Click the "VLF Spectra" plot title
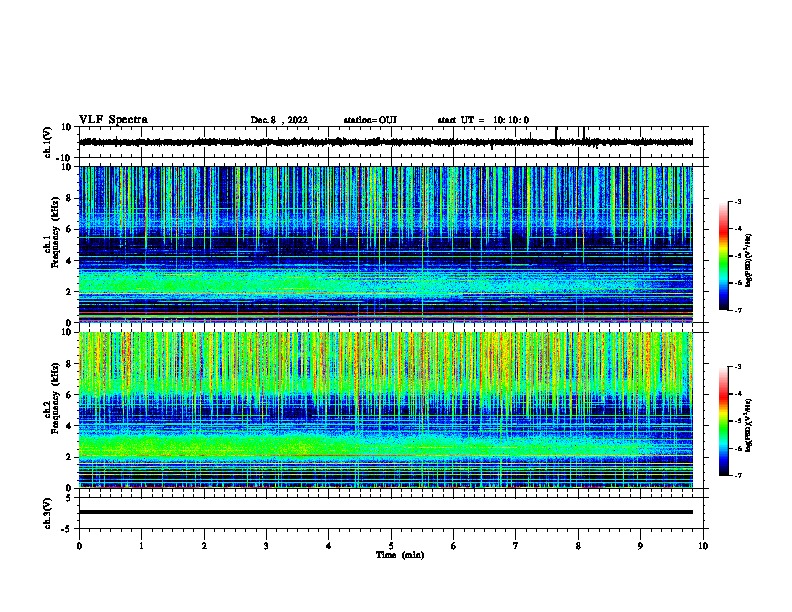Image resolution: width=792 pixels, height=612 pixels. (113, 120)
